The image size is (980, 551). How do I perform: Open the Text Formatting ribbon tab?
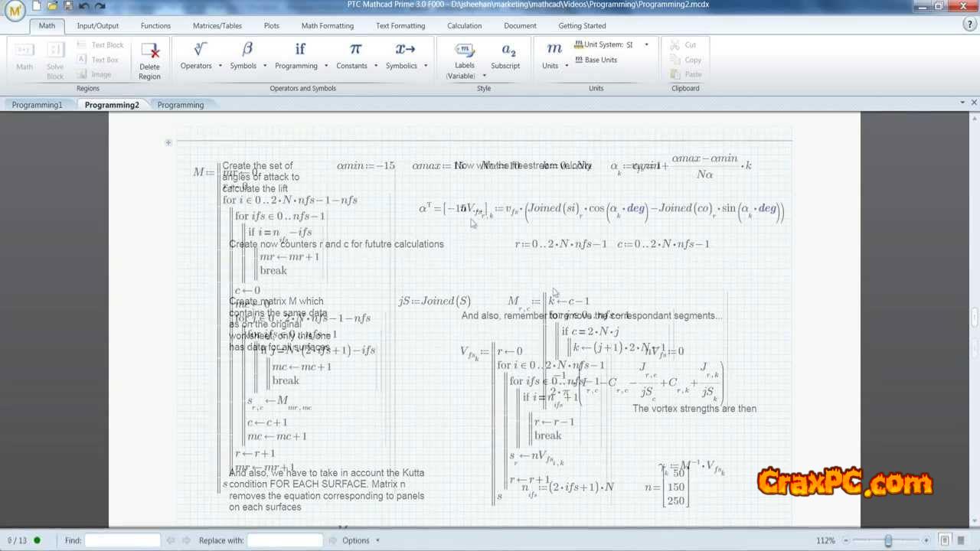coord(400,25)
